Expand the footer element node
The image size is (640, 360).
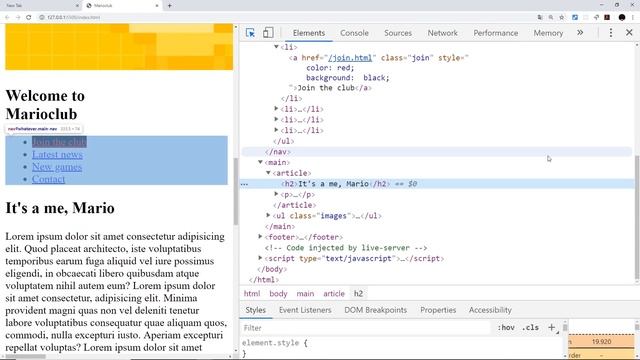pos(260,236)
